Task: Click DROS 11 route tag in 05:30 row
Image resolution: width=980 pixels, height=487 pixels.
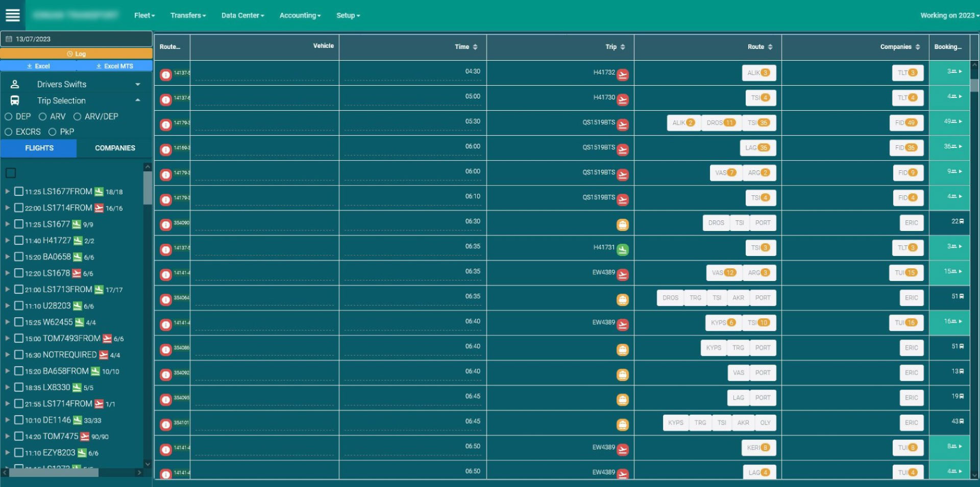Action: click(721, 123)
